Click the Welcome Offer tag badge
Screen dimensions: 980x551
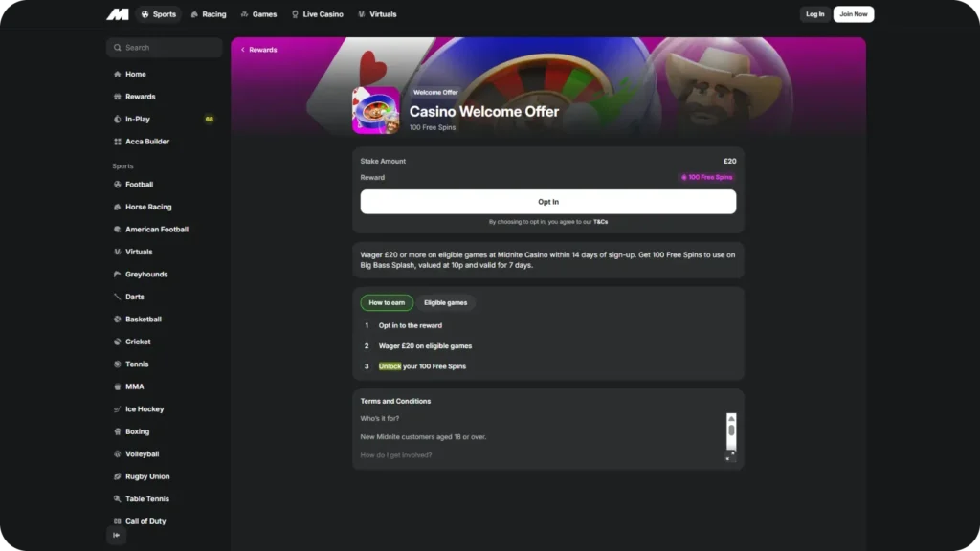coord(435,93)
